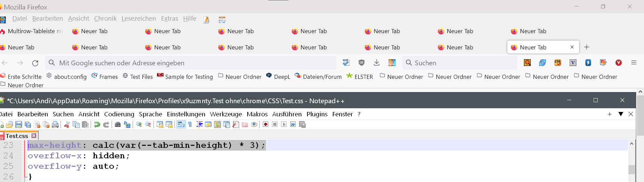This screenshot has height=182, width=644.
Task: Toggle Folder as Workspace panel icon
Action: point(245,124)
